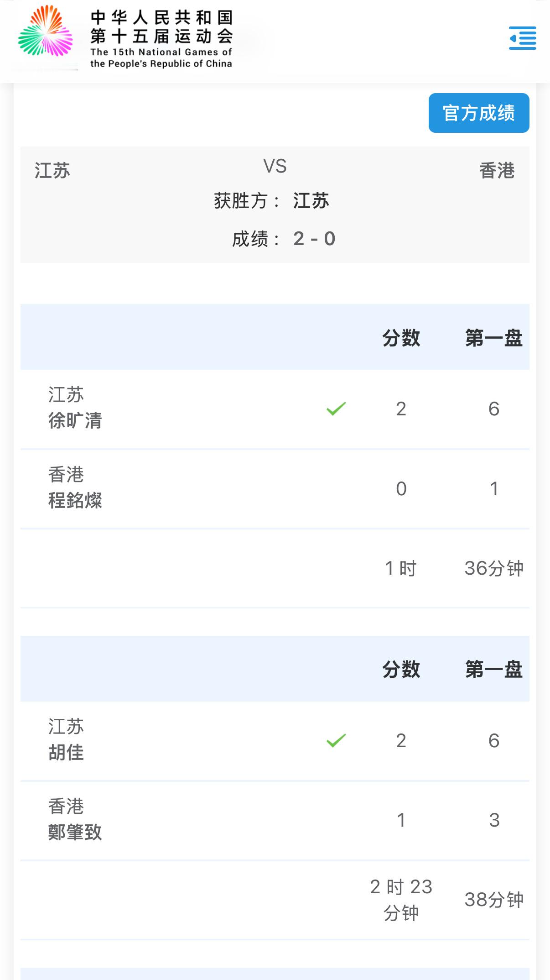
Task: Click the National Games colorful logo
Action: [x=46, y=31]
